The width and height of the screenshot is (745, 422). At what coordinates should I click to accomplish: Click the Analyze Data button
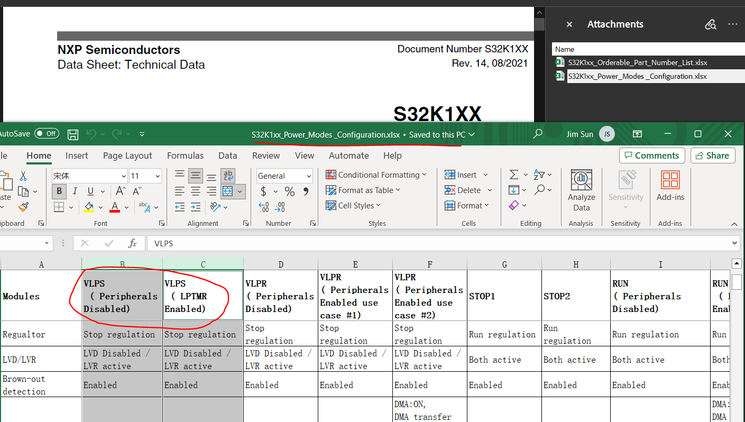581,190
